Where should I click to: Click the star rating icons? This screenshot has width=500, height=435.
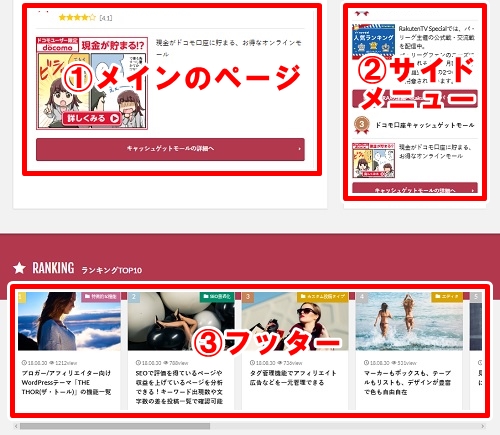pos(77,17)
